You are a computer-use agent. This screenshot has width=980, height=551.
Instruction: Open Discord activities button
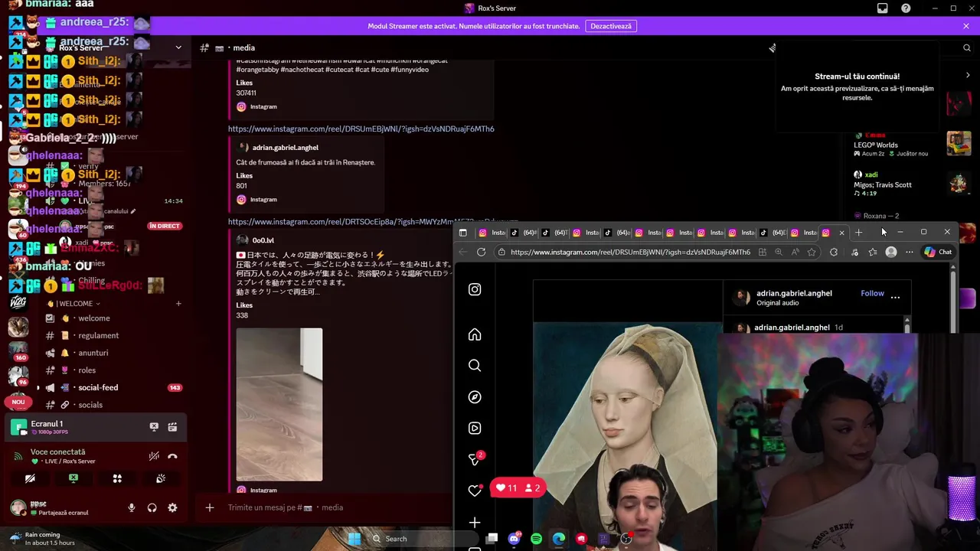tap(117, 478)
